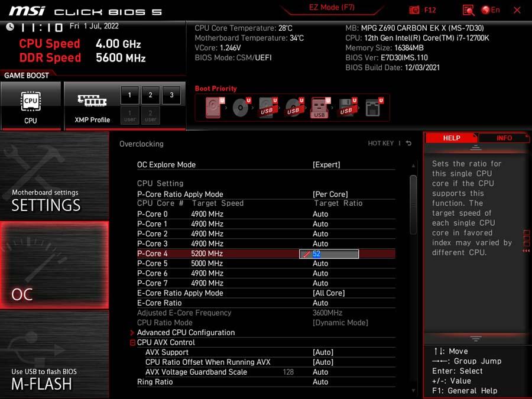
Task: Select P-Core 6 target ratio Auto
Action: click(320, 273)
